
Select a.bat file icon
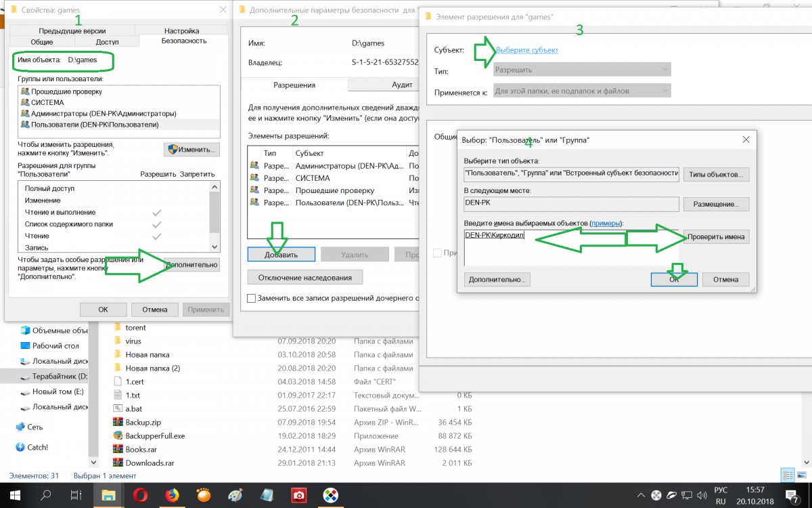118,408
